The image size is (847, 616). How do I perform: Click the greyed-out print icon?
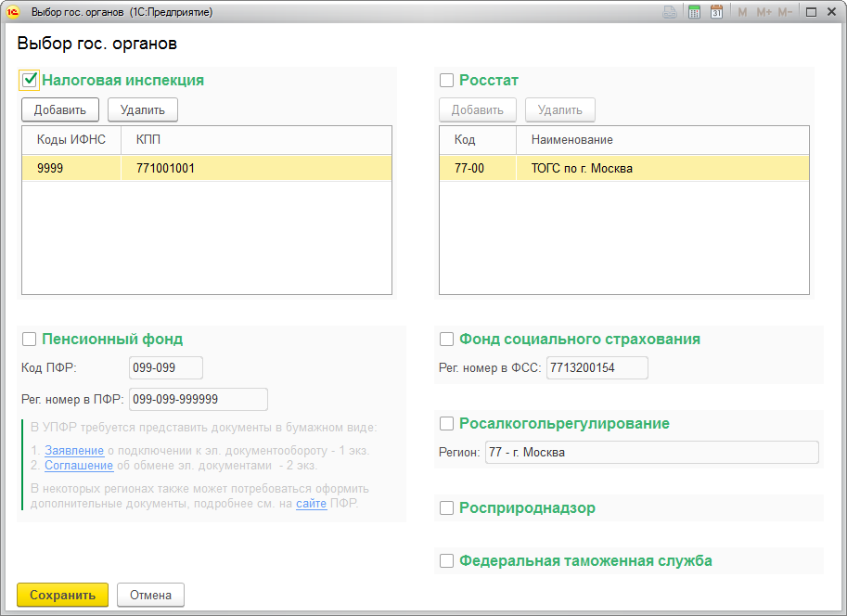click(x=670, y=12)
